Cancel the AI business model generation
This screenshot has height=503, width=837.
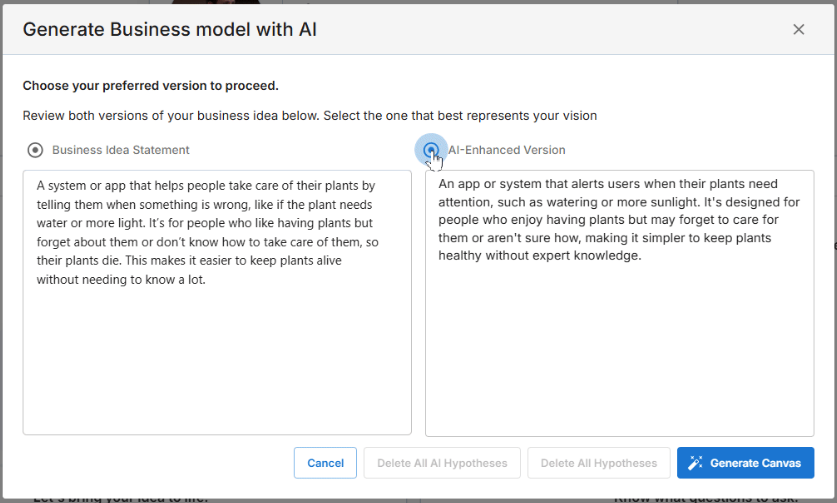click(x=325, y=463)
